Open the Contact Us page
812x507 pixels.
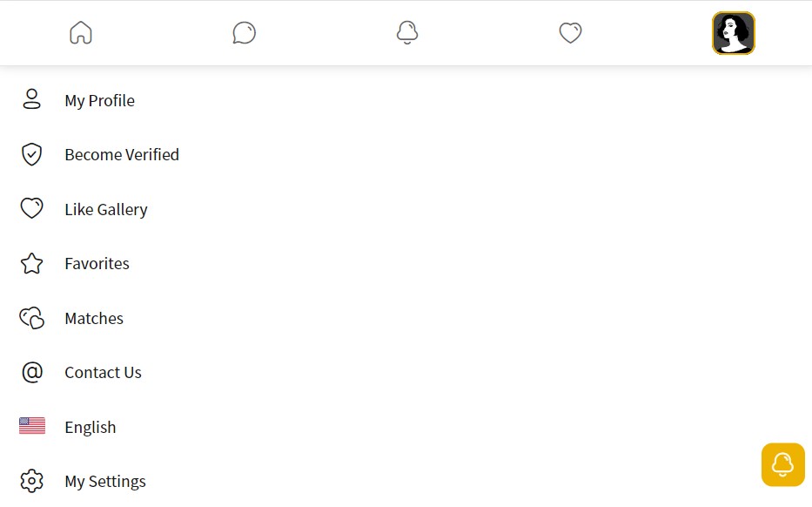click(x=103, y=373)
